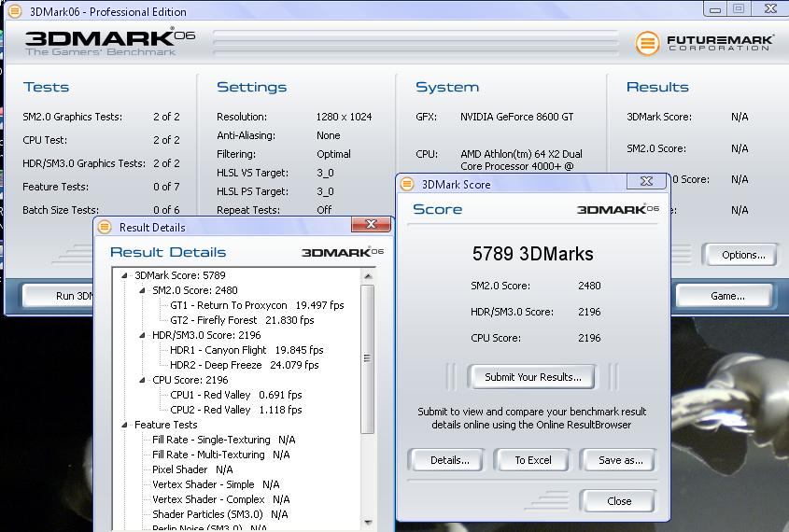Close the 3DMark06 main window

pyautogui.click(x=770, y=8)
